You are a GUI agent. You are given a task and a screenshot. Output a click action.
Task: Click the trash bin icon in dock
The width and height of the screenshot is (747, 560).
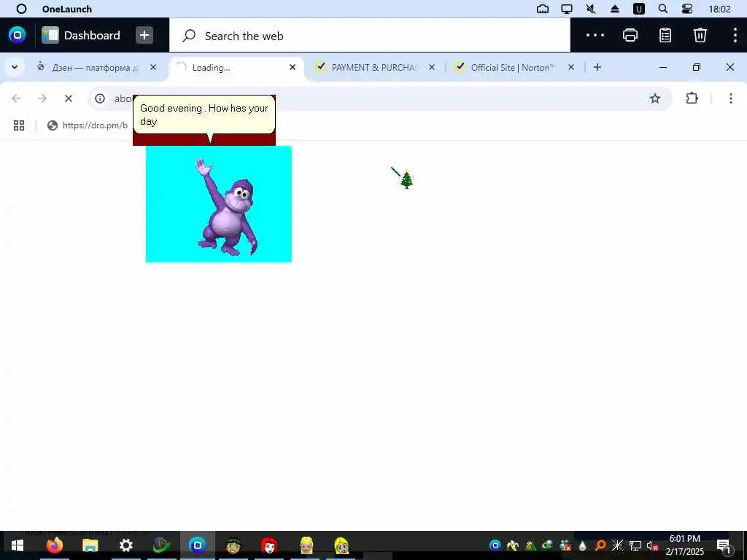click(x=700, y=35)
